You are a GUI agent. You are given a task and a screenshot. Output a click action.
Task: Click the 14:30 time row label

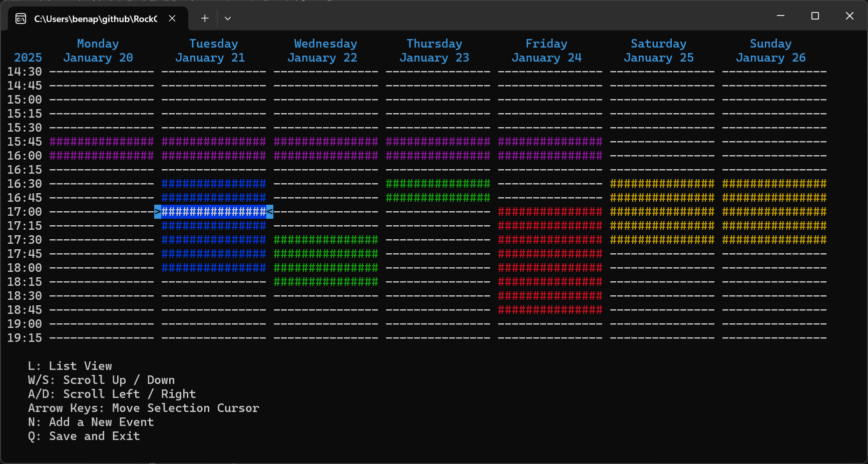(x=25, y=72)
